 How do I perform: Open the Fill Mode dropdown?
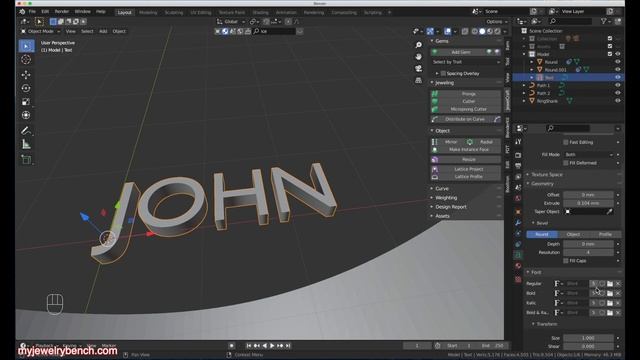point(589,155)
